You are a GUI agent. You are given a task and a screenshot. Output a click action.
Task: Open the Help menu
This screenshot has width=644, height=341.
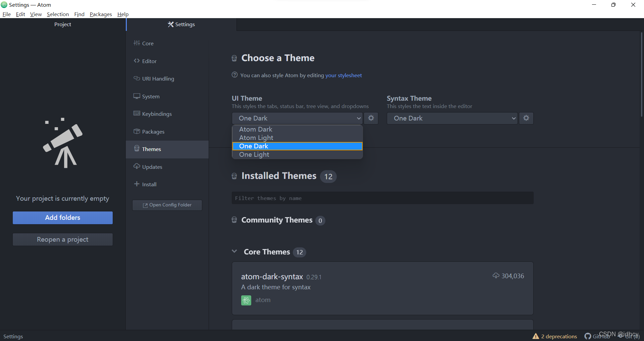(123, 14)
